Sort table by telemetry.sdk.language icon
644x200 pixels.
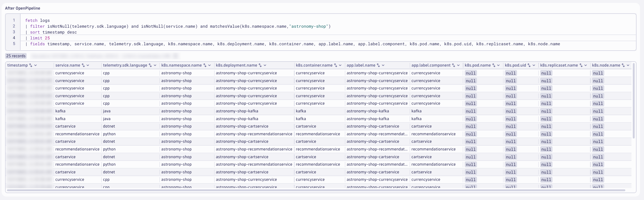pos(150,65)
